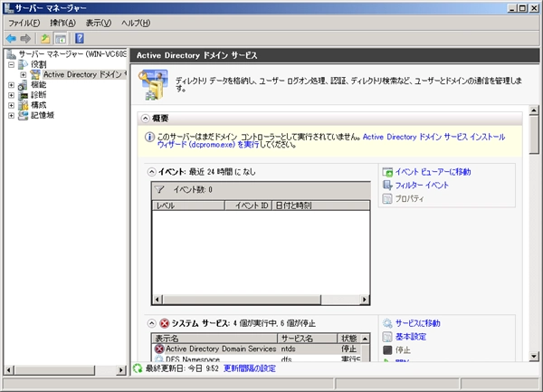Screen dimensions: 543x392
Task: Collapse the 概要 section
Action: tap(146, 119)
